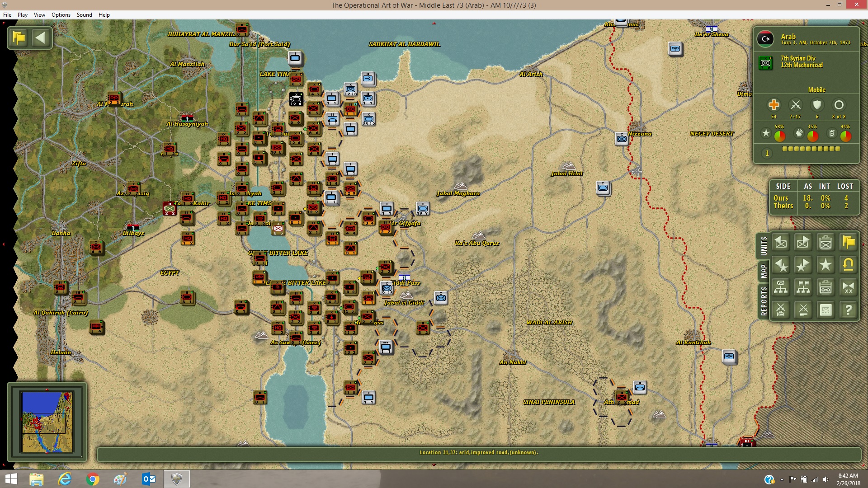Open the View menu
Image resolution: width=868 pixels, height=488 pixels.
coord(39,15)
